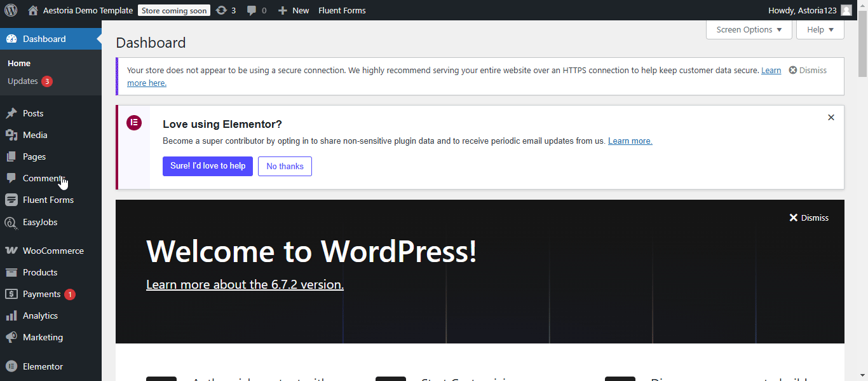Dismiss the HTTPS secure connection notice
868x381 pixels.
point(808,70)
